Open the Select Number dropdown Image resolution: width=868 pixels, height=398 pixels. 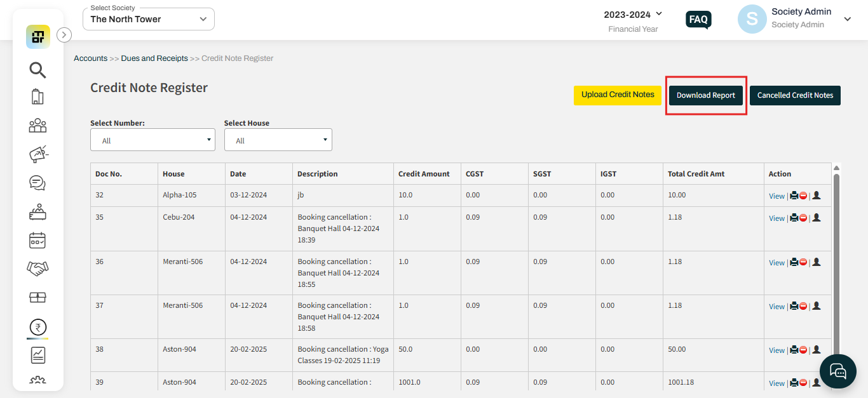pyautogui.click(x=153, y=140)
